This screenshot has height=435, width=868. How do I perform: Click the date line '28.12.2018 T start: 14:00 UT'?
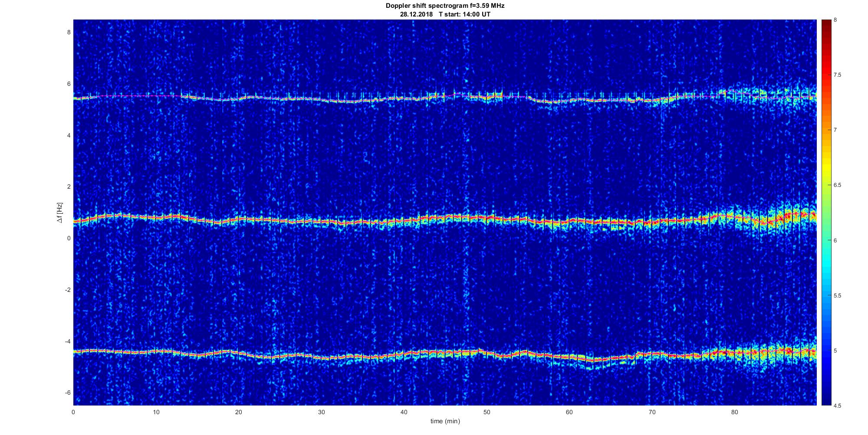[x=445, y=14]
